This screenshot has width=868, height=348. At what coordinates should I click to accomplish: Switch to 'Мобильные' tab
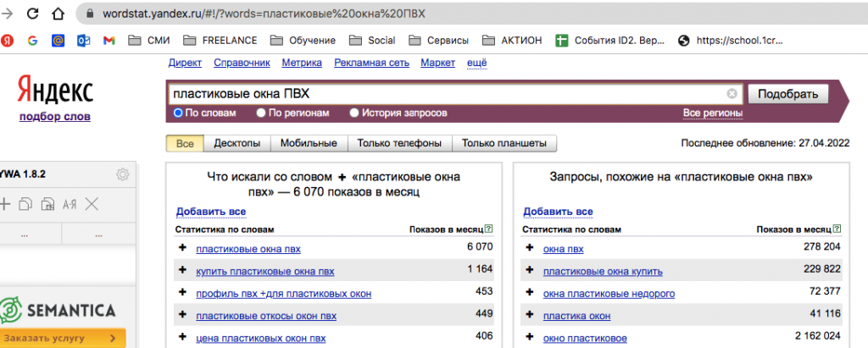[x=309, y=144]
